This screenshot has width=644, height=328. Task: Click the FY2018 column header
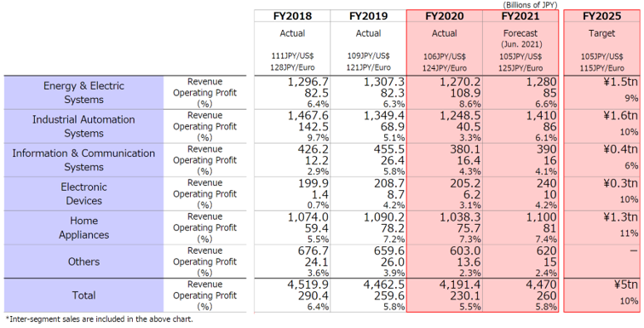pos(292,16)
